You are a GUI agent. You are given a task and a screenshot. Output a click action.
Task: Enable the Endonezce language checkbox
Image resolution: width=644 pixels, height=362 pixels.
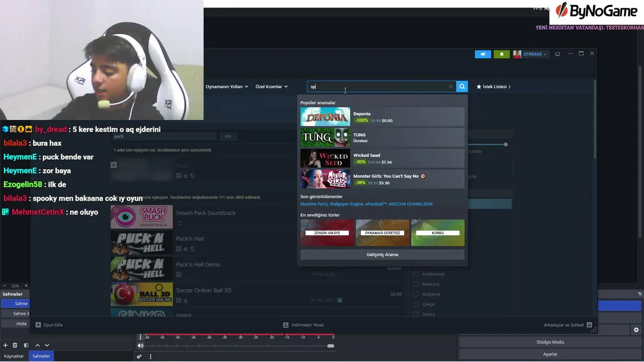[416, 274]
